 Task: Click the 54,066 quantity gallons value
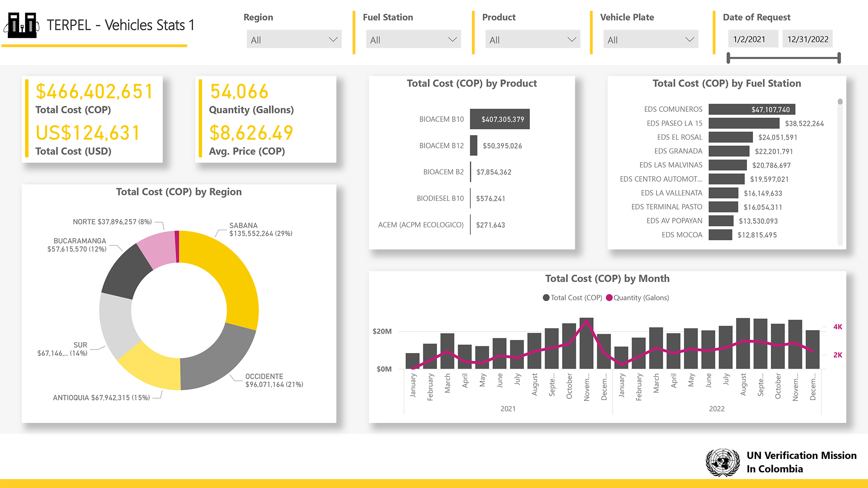pyautogui.click(x=239, y=92)
